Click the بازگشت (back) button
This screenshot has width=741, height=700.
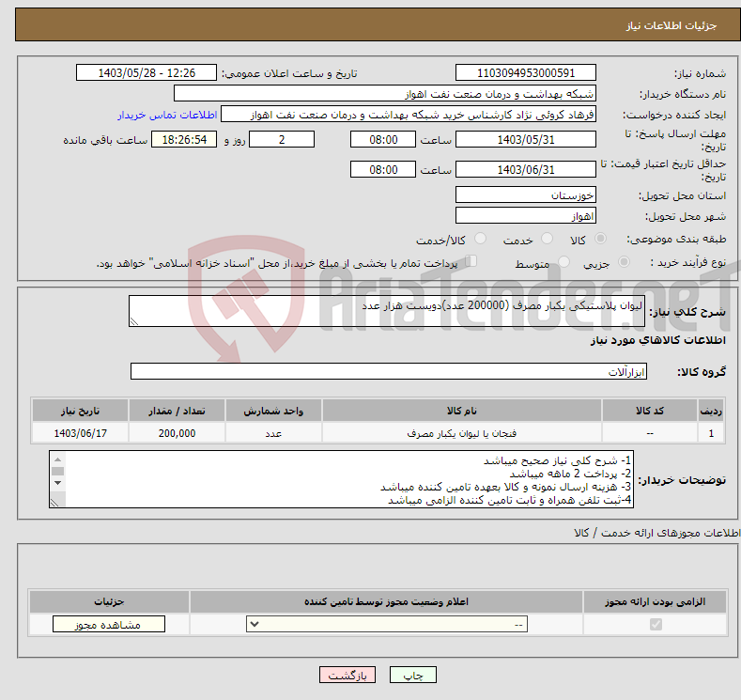click(347, 675)
